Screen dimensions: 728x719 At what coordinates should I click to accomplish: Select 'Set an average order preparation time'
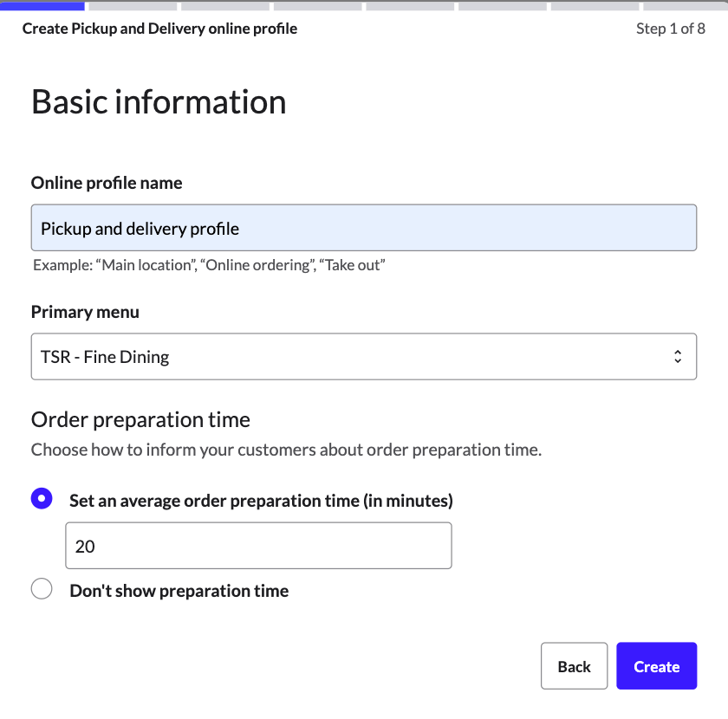(x=42, y=497)
